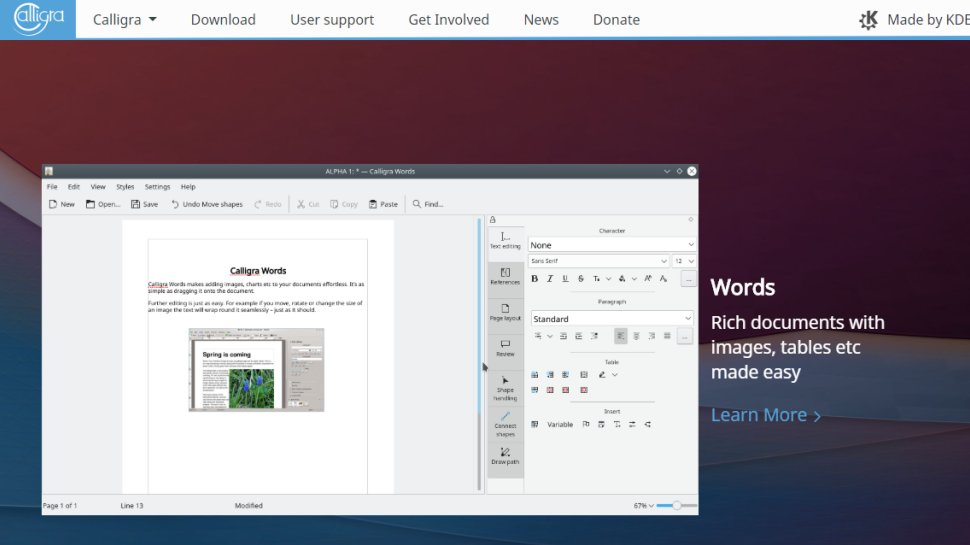Image resolution: width=970 pixels, height=545 pixels.
Task: Click the Variable insert button
Action: (x=560, y=424)
